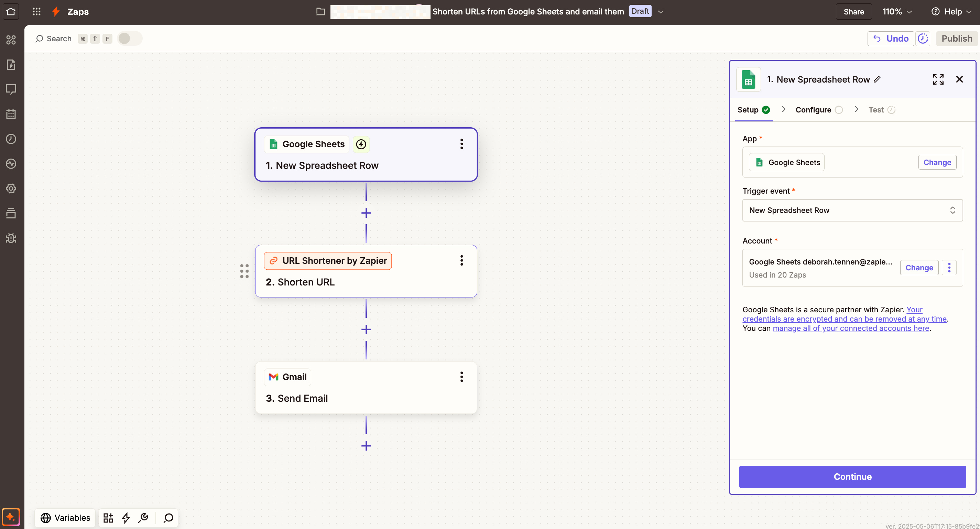The image size is (980, 529).
Task: Click the Continue button
Action: tap(852, 476)
